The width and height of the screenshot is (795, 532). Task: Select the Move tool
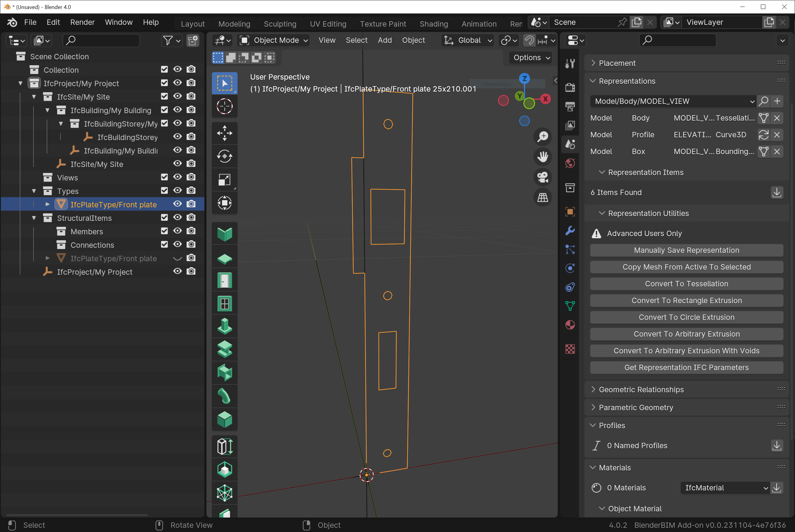[224, 133]
